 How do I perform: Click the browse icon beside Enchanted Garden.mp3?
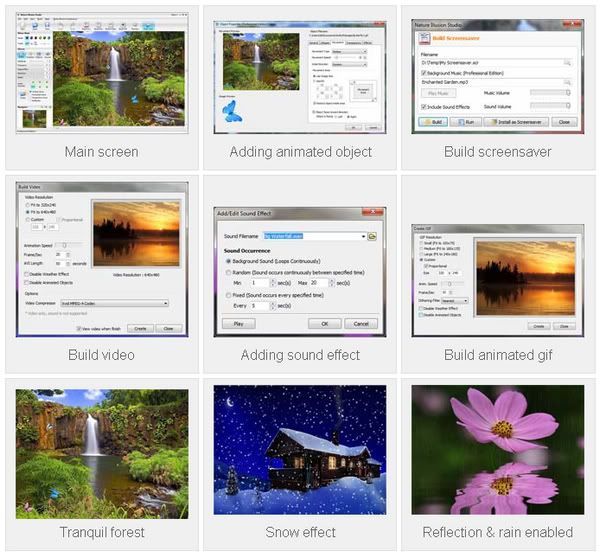(x=567, y=82)
